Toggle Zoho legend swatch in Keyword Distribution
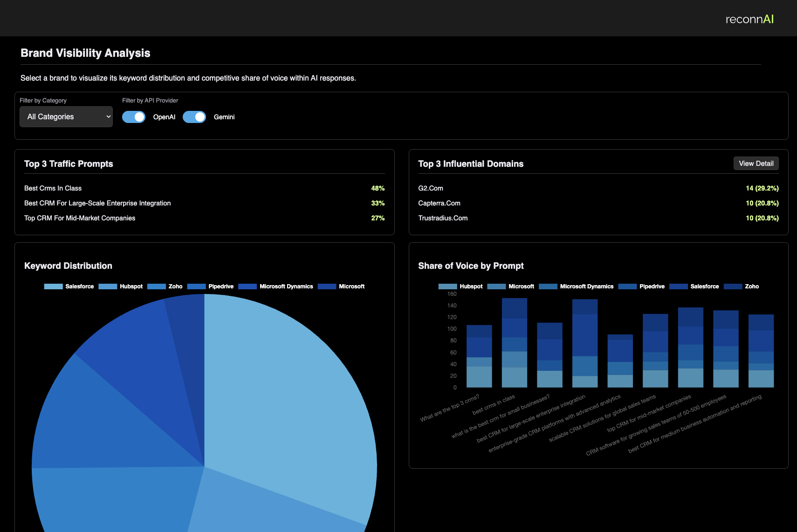This screenshot has width=797, height=532. (x=157, y=286)
